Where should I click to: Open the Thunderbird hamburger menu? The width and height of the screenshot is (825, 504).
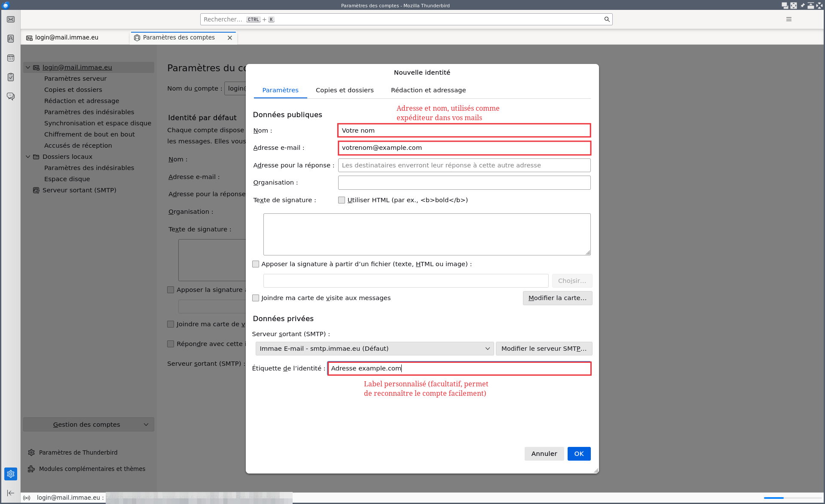tap(789, 19)
